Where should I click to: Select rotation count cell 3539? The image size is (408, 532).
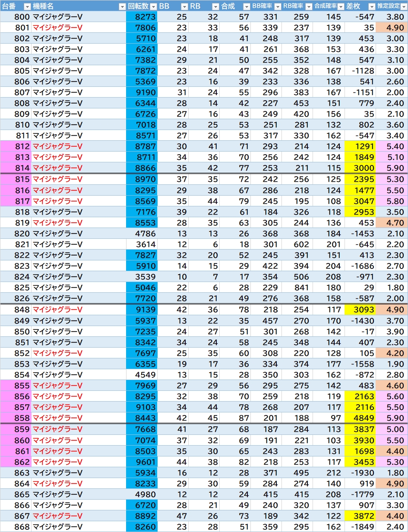click(142, 277)
